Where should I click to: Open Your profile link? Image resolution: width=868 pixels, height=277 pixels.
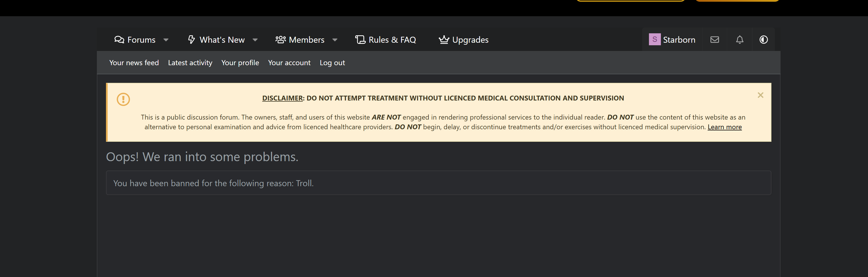(240, 63)
